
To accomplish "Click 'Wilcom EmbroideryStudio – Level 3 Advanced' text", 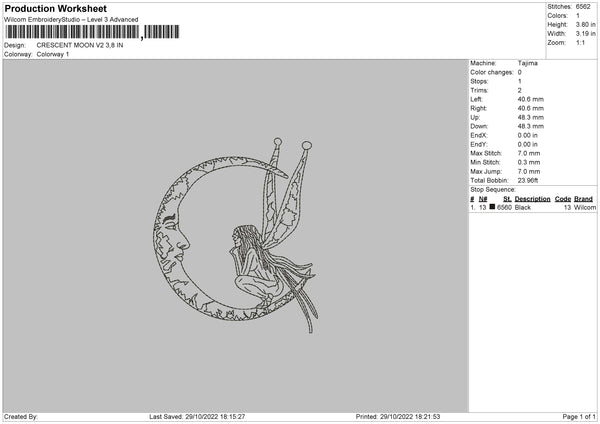I will (71, 20).
